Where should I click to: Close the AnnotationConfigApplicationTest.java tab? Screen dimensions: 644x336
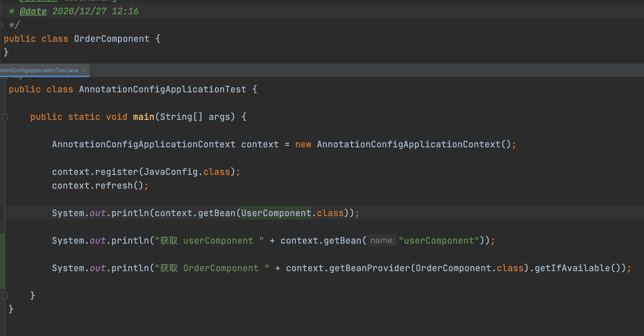[x=84, y=70]
